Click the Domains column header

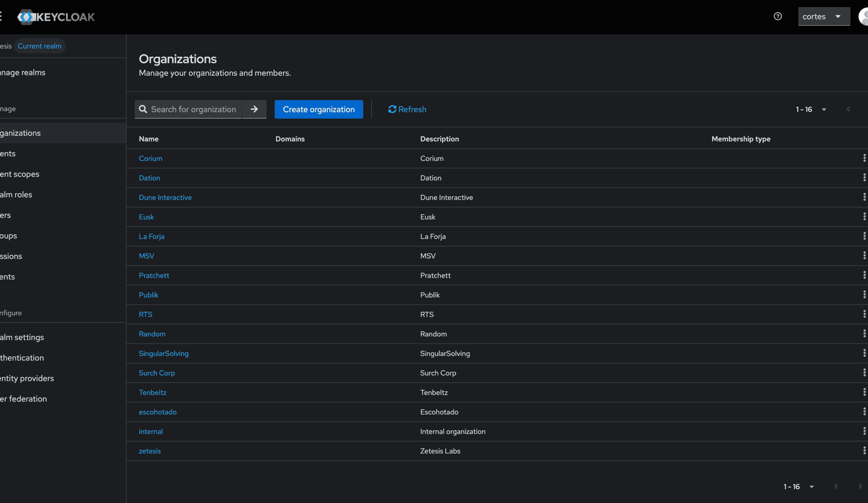(290, 139)
